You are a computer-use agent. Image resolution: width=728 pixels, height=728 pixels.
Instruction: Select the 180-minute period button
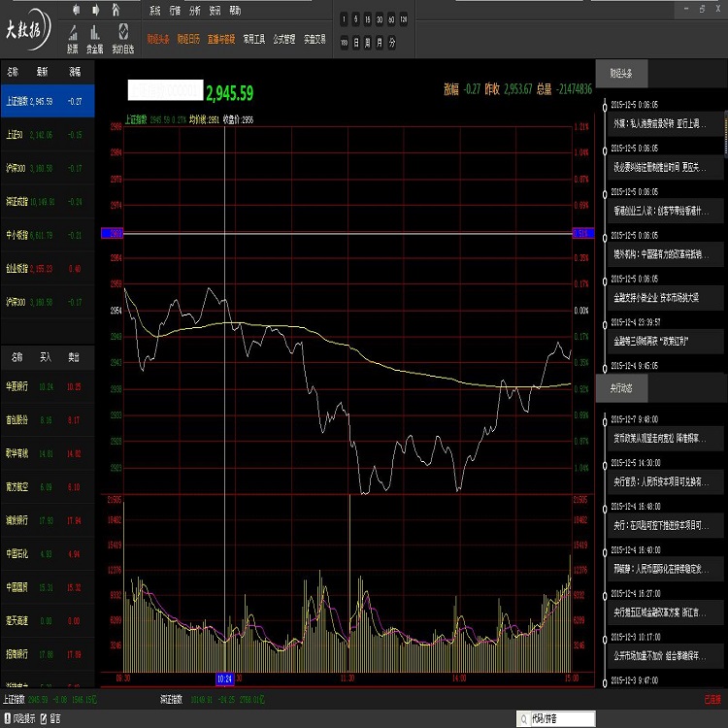point(344,43)
